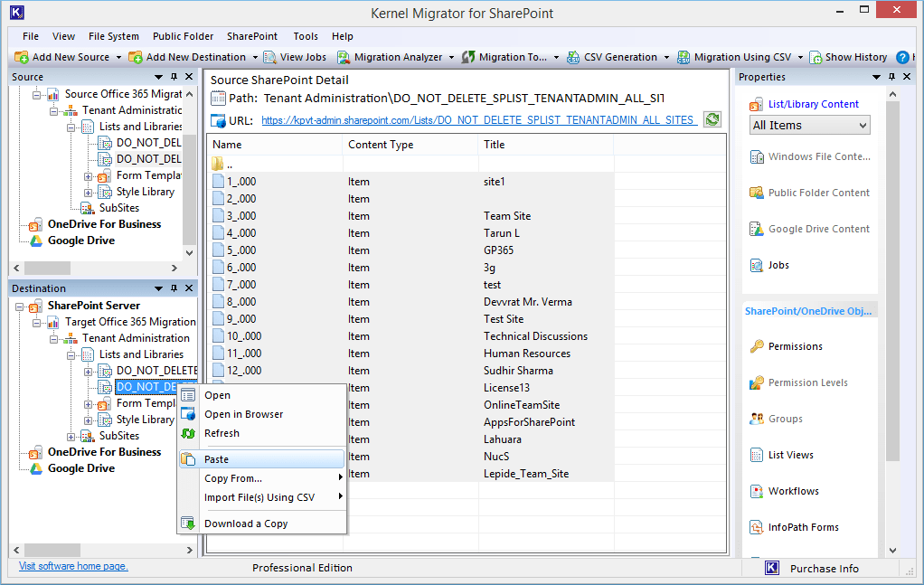924x585 pixels.
Task: Click the Add New Destination toolbar icon
Action: coord(136,57)
